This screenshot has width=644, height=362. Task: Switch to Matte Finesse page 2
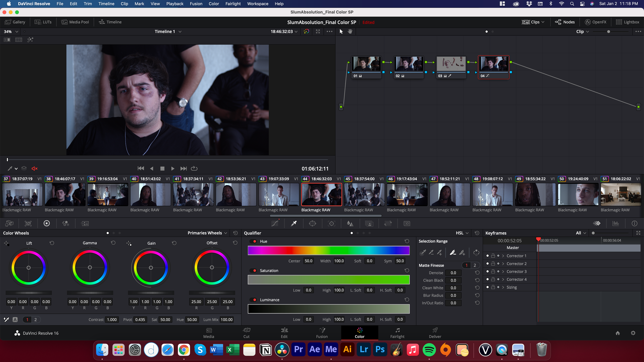point(475,265)
